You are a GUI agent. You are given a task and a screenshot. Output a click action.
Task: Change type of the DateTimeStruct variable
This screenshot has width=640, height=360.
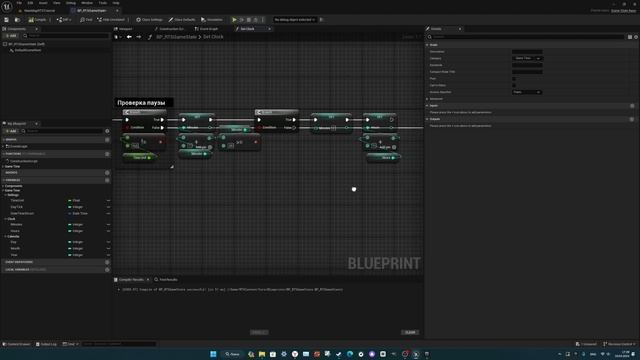click(78, 213)
